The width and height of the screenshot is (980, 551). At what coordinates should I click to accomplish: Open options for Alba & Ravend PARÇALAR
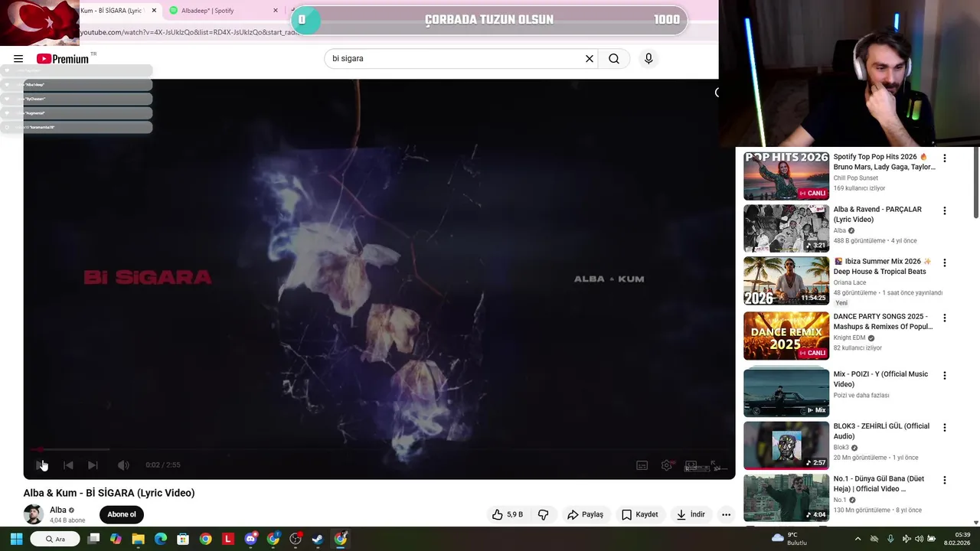click(945, 210)
